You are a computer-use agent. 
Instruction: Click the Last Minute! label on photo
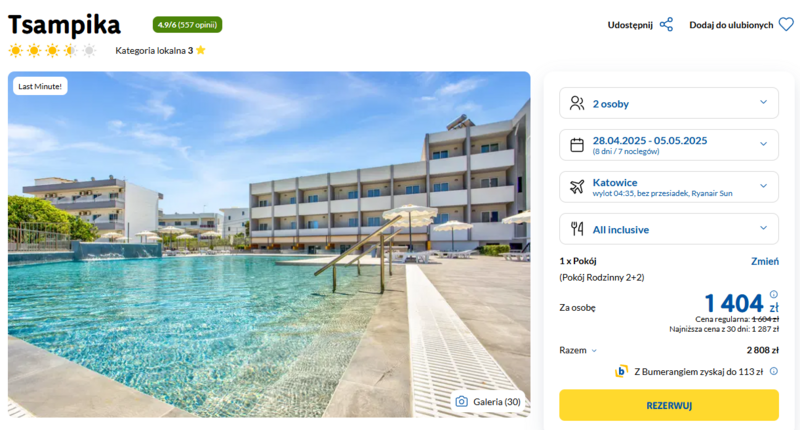pos(40,86)
